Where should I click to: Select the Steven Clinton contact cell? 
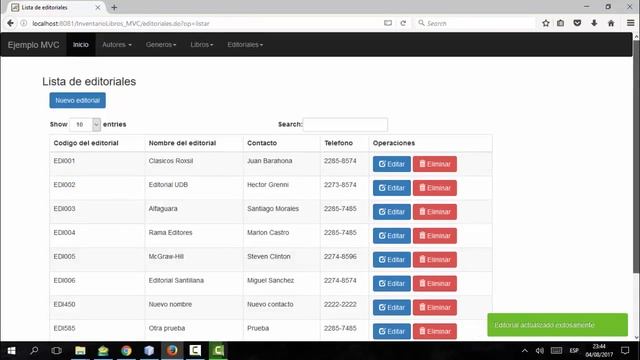(x=282, y=260)
